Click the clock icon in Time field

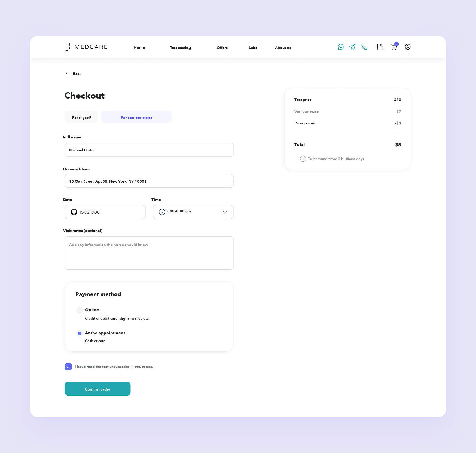click(162, 212)
